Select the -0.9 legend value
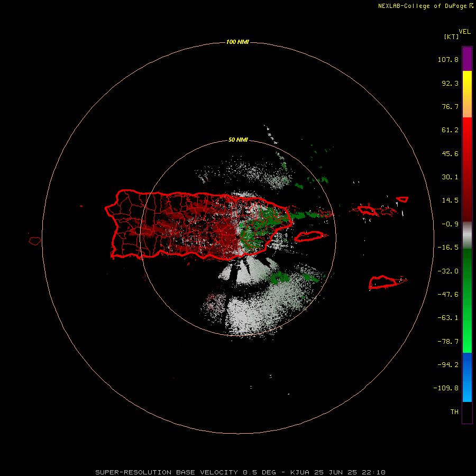 (450, 224)
